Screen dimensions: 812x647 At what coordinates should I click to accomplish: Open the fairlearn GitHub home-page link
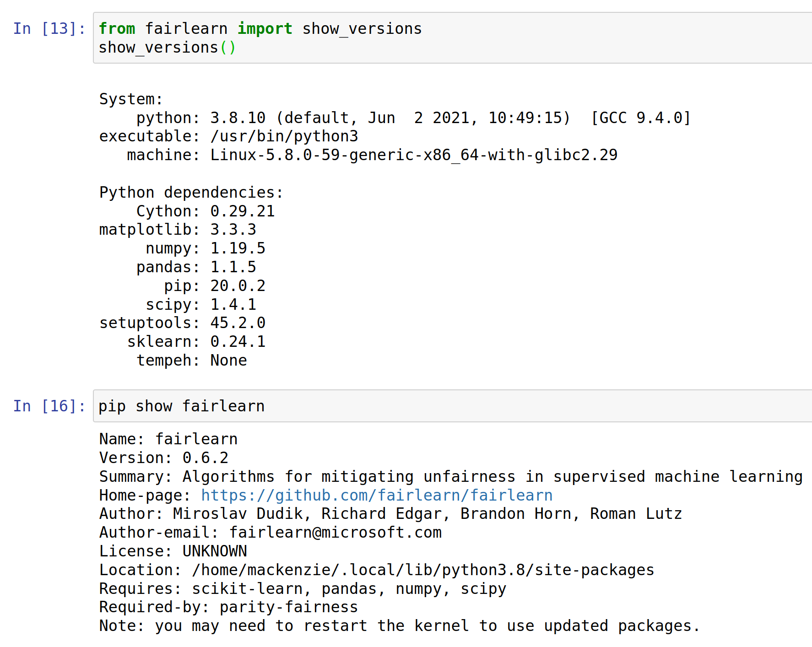(x=375, y=495)
